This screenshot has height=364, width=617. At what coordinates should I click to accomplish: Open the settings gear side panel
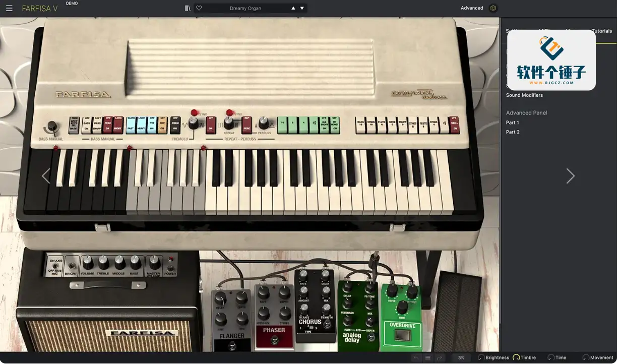click(x=493, y=8)
